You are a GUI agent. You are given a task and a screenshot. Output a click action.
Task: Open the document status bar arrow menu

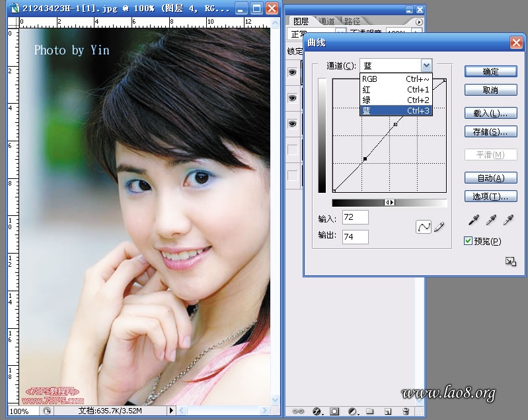point(171,410)
